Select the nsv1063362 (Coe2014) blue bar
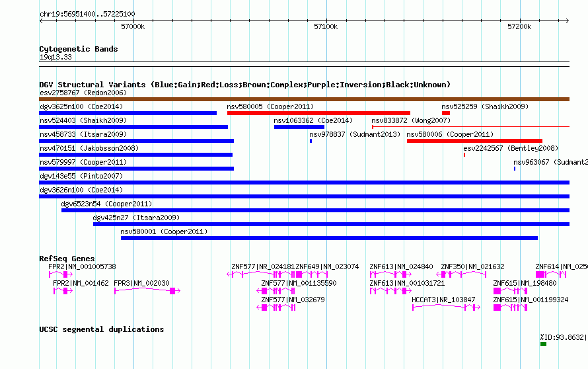Screen dimensions: 588x369 coord(299,127)
